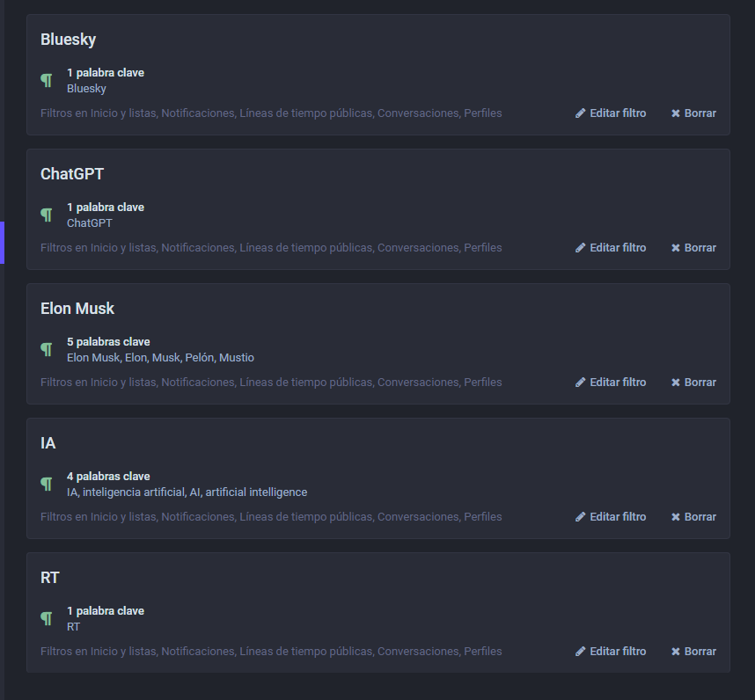Delete the Bluesky filter via Borrar
The width and height of the screenshot is (755, 700).
click(693, 113)
